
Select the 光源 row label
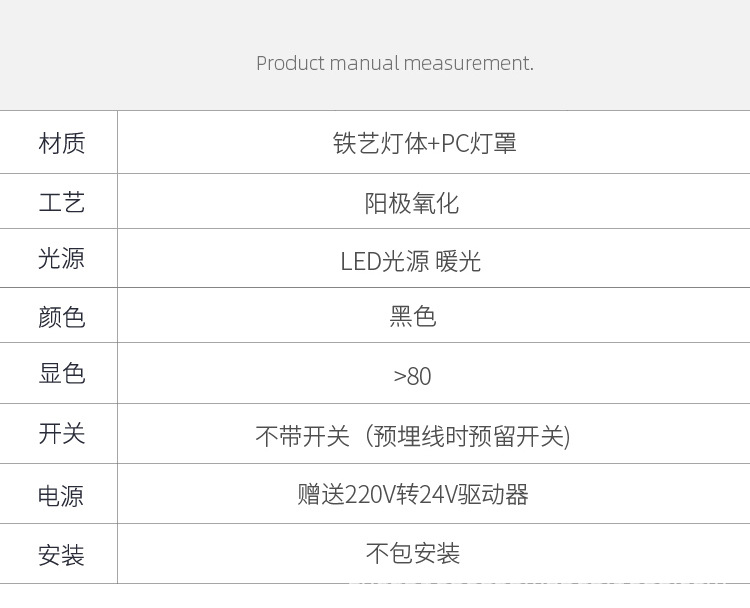[x=61, y=258]
